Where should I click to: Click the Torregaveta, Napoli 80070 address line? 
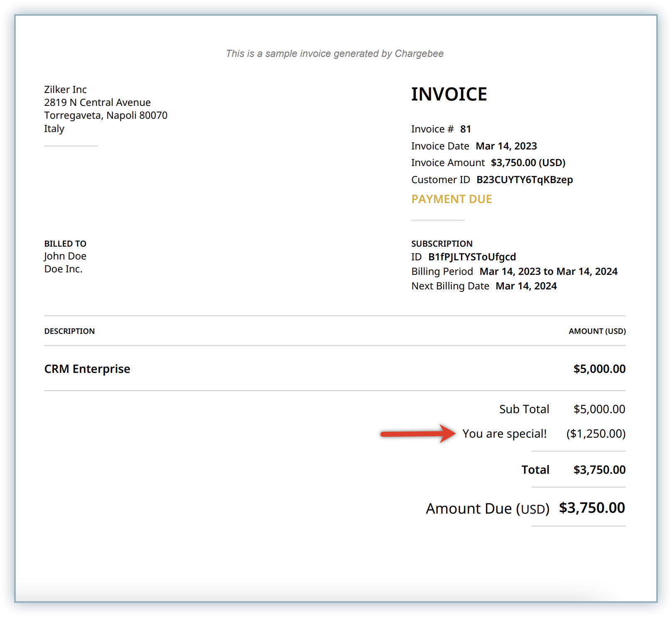click(105, 115)
